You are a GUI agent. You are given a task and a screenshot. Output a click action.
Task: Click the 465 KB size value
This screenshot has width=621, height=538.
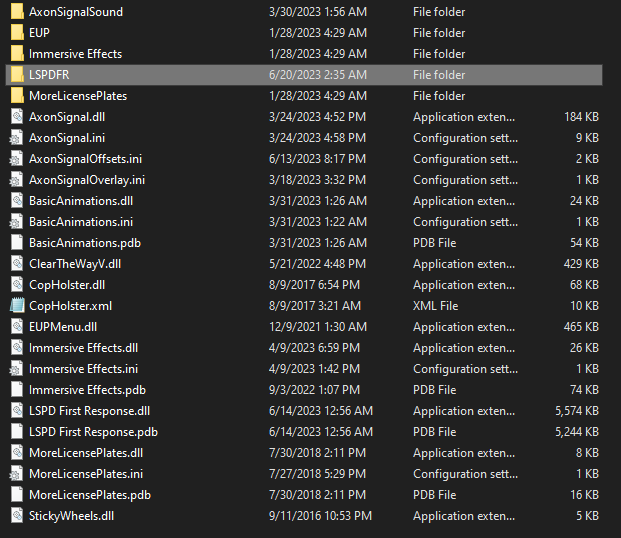pos(581,327)
